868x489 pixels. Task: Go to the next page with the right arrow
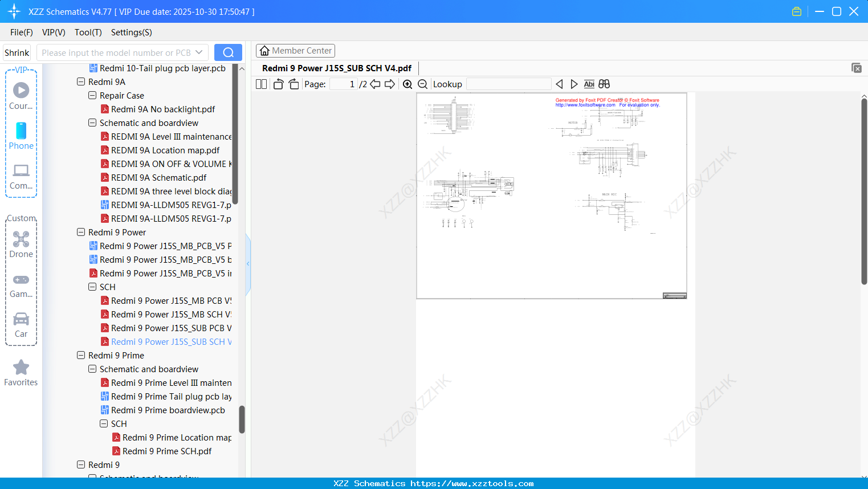pos(390,84)
